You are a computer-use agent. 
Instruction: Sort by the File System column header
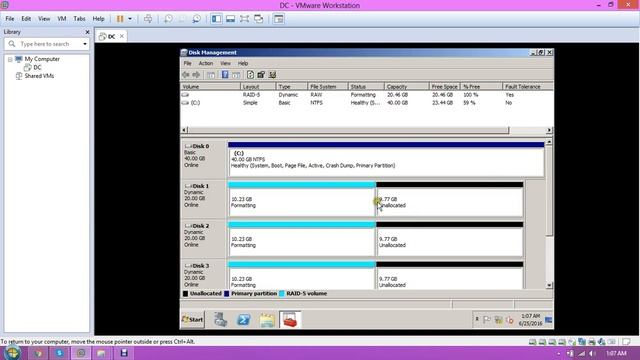[327, 87]
